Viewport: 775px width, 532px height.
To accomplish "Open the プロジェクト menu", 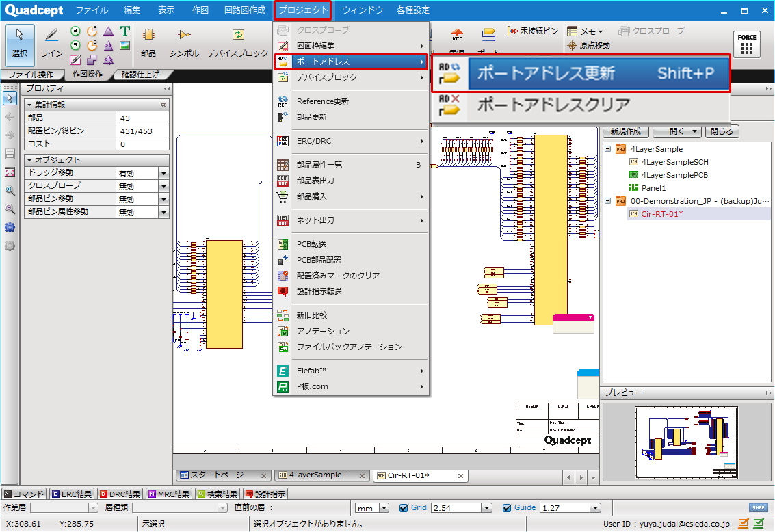I will click(x=303, y=10).
